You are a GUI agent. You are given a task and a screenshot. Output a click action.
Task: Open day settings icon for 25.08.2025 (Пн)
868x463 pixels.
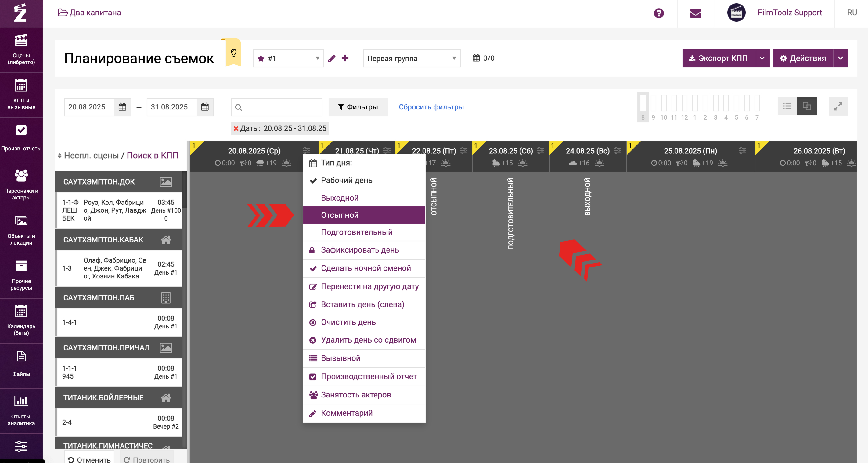click(743, 151)
